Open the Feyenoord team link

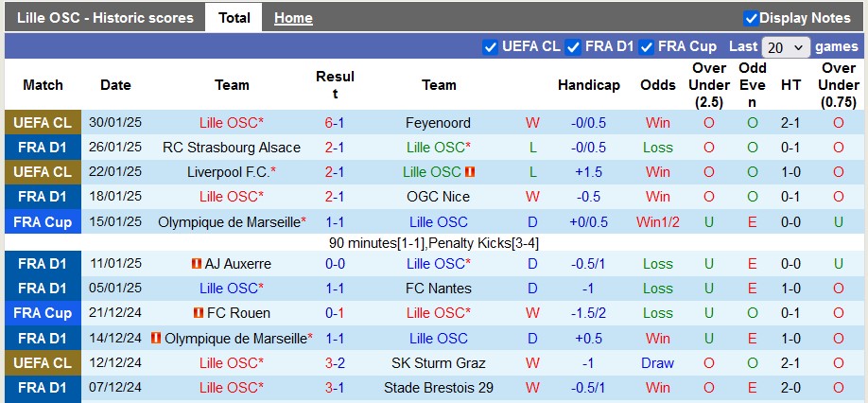click(x=438, y=123)
